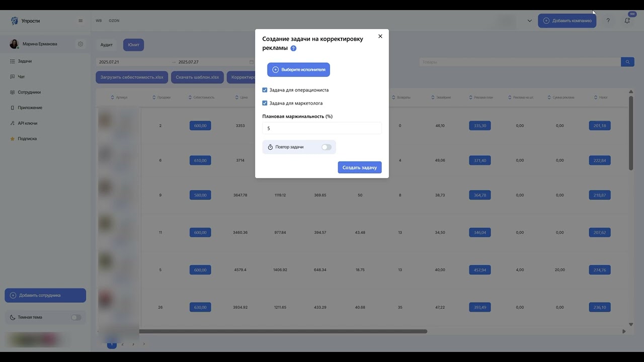The image size is (644, 362).
Task: Toggle the sidebar hamburger menu
Action: tap(80, 21)
